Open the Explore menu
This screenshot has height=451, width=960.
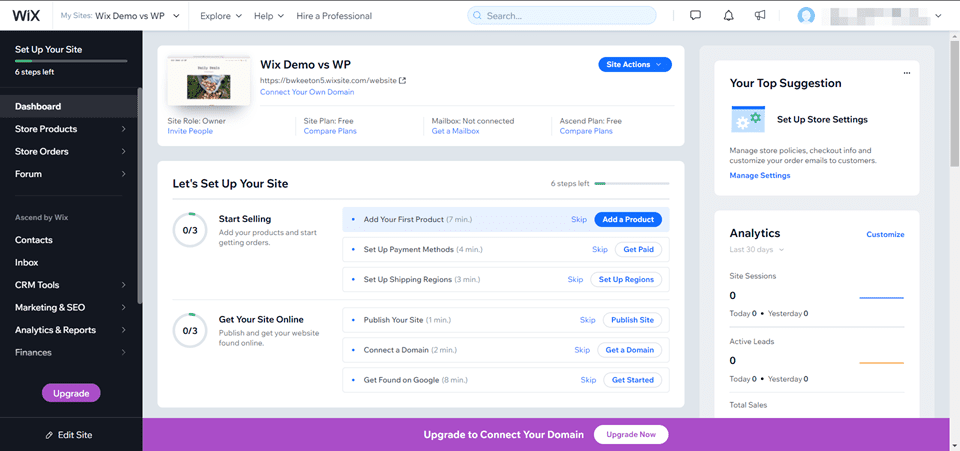point(221,16)
